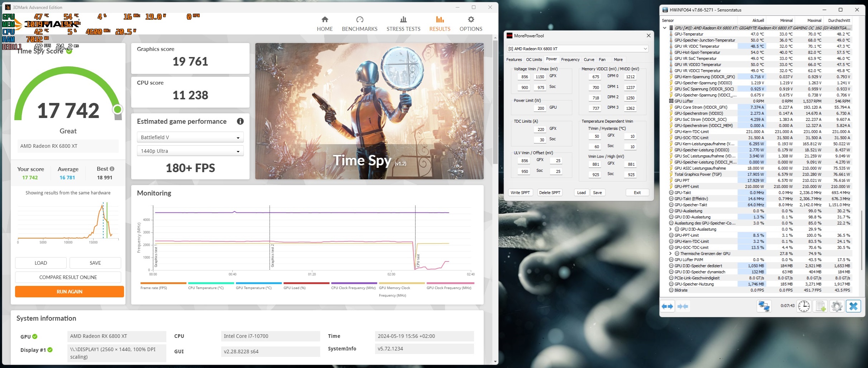The image size is (868, 368).
Task: Toggle the GPU Load (%) graph legend
Action: tap(295, 288)
